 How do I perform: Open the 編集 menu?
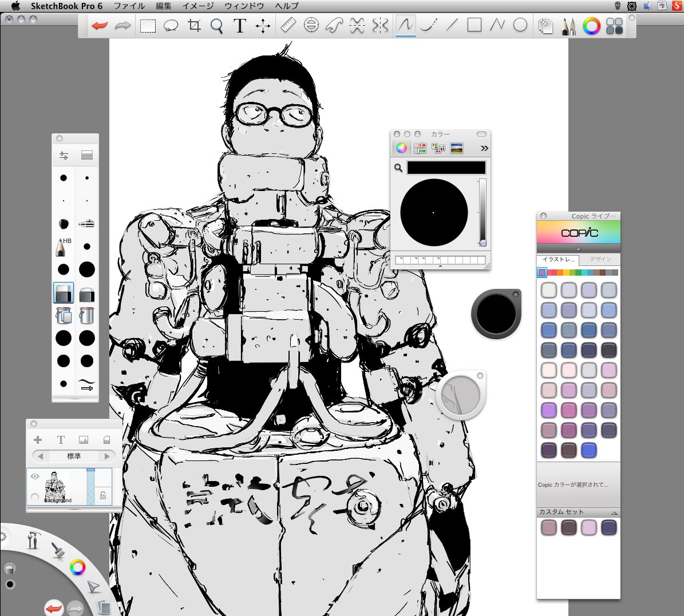point(163,6)
